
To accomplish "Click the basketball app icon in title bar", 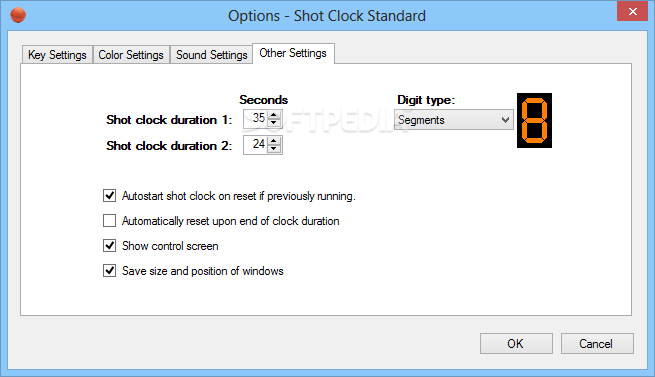I will point(18,15).
